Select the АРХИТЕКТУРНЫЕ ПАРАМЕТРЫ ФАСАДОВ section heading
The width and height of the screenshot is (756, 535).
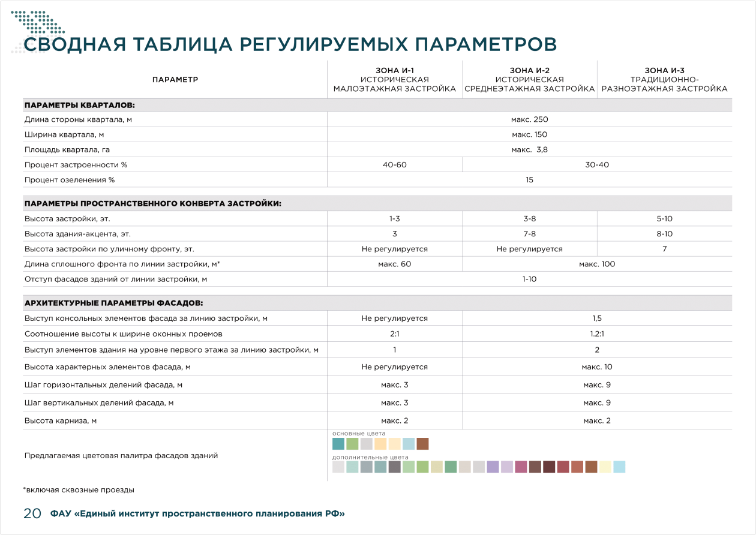pyautogui.click(x=113, y=303)
